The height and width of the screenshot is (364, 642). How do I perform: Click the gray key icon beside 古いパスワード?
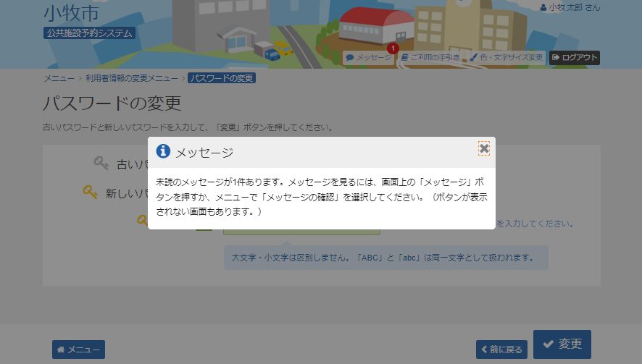101,163
